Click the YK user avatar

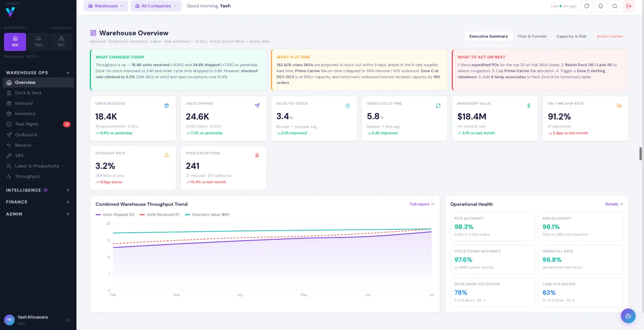point(9,320)
